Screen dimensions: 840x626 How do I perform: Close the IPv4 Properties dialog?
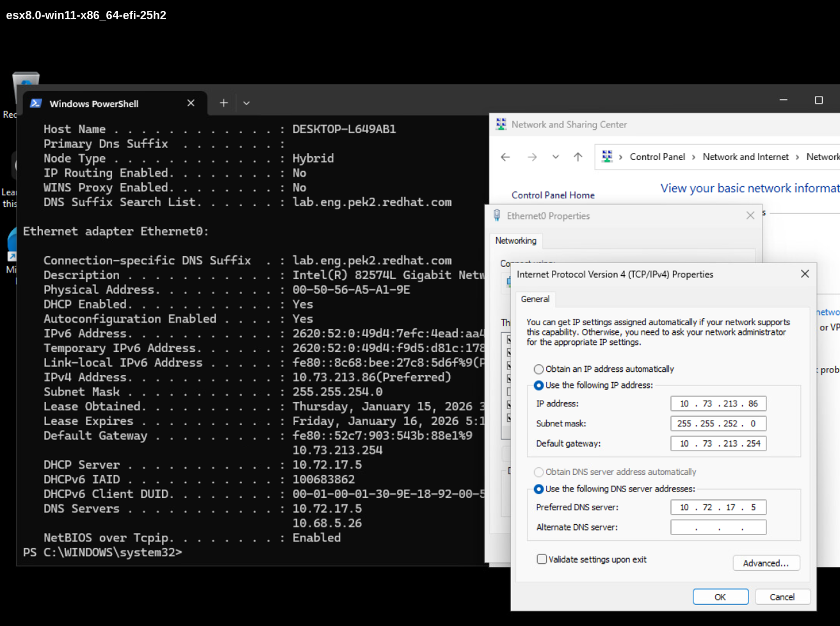point(805,274)
